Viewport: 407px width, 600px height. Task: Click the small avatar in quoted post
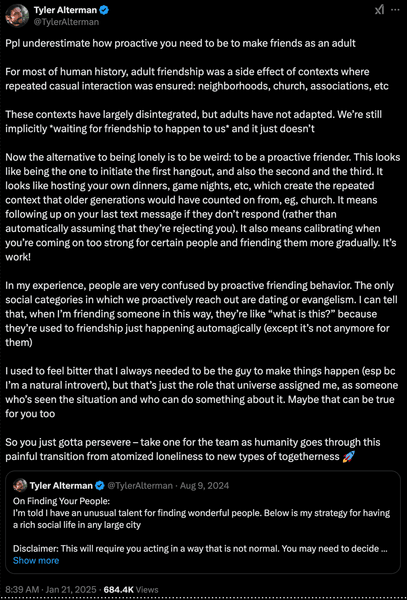click(20, 486)
